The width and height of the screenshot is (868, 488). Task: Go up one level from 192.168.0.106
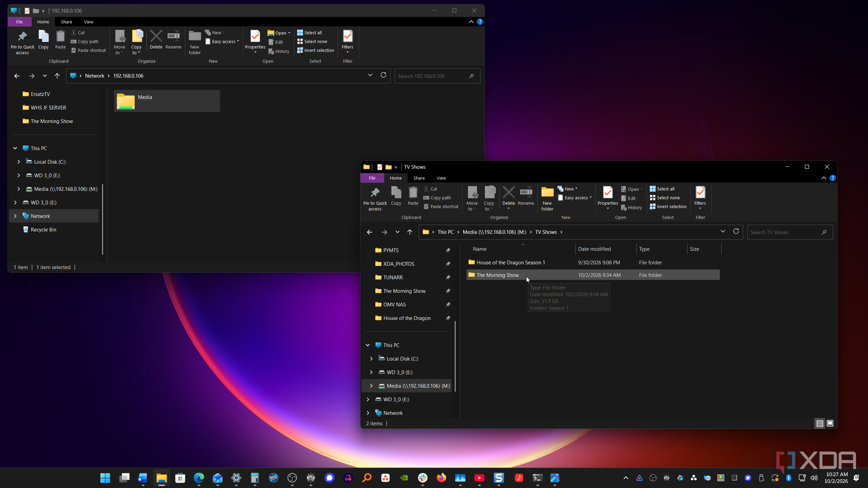click(57, 76)
